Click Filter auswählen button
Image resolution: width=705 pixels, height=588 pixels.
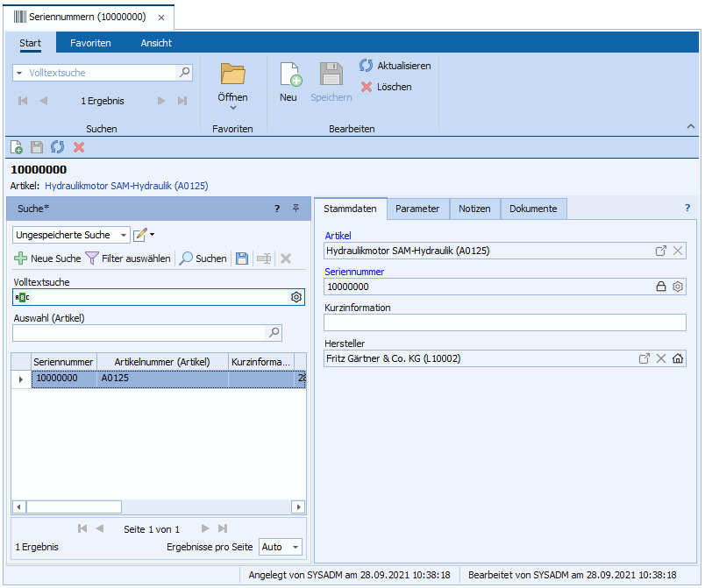[x=128, y=259]
